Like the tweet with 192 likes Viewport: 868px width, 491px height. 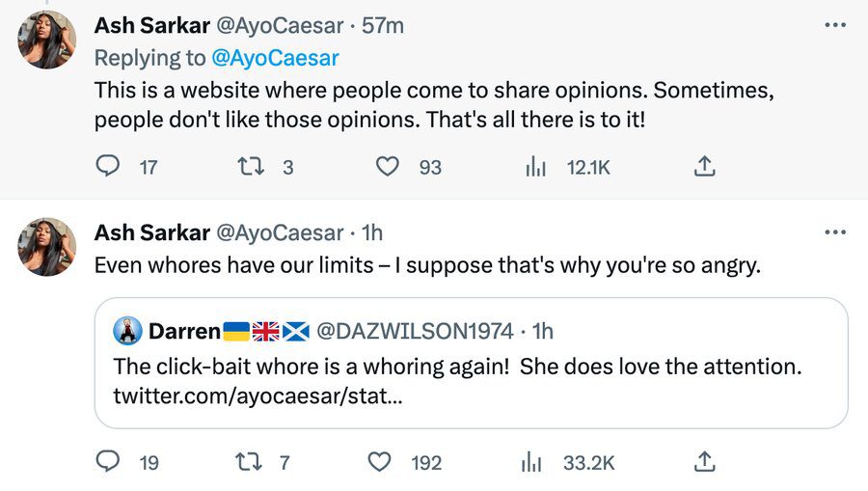(x=382, y=462)
